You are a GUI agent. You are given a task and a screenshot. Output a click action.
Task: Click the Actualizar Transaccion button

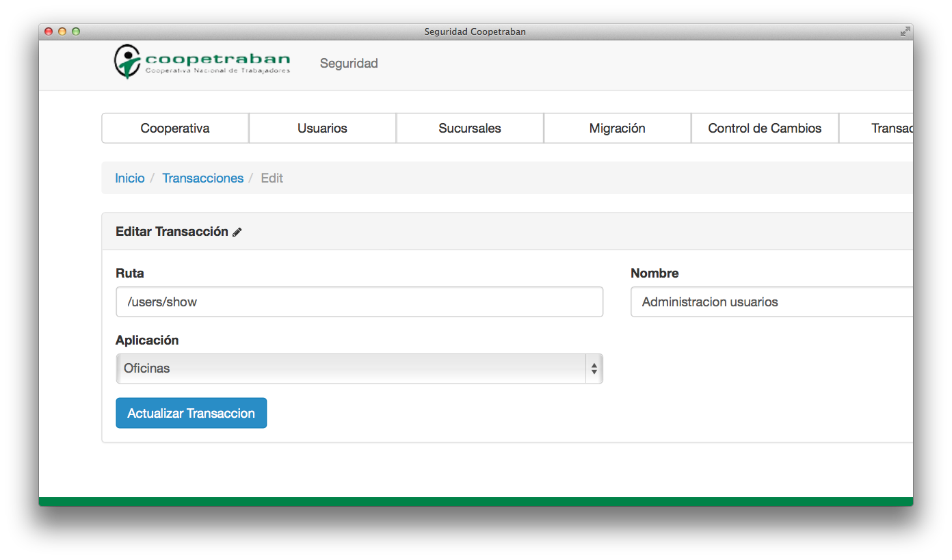tap(191, 413)
